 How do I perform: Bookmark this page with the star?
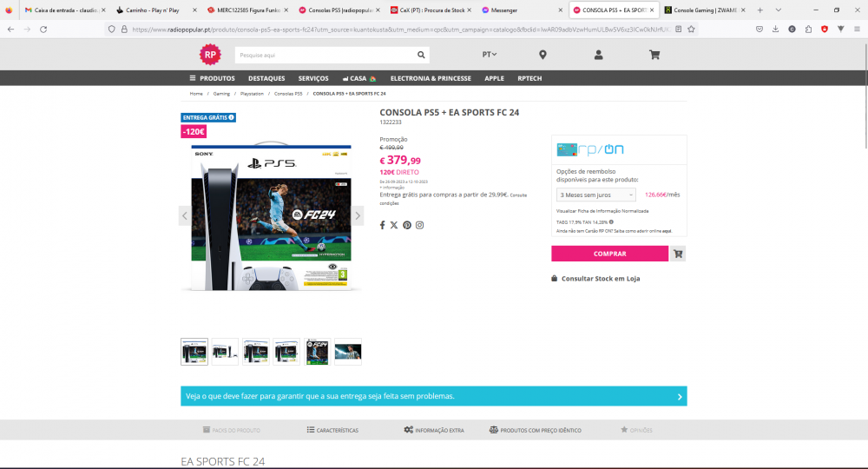pyautogui.click(x=691, y=30)
